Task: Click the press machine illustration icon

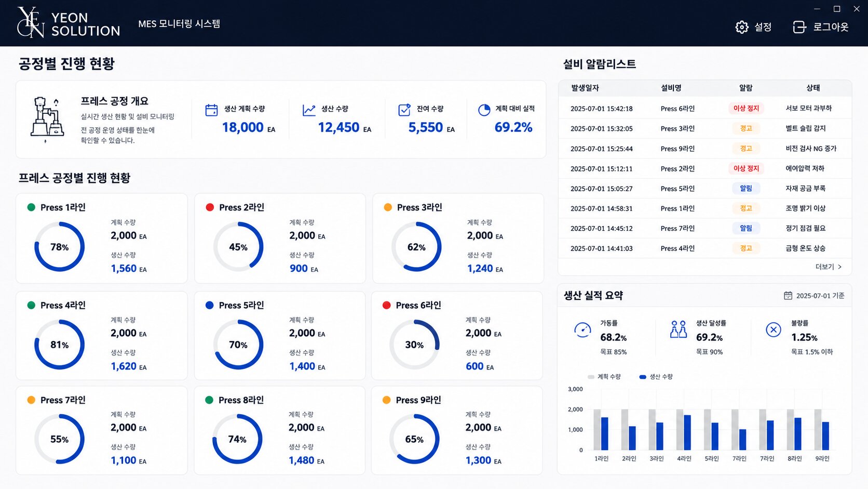Action: [47, 119]
